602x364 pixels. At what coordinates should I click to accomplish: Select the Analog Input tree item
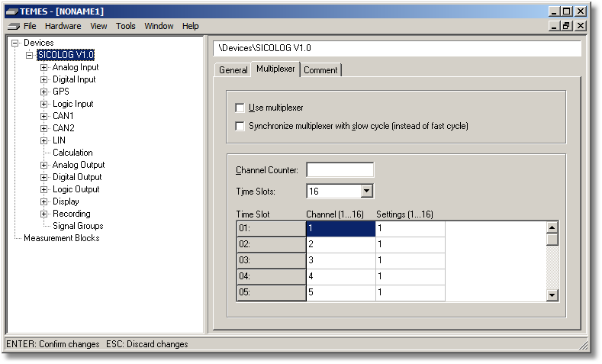click(76, 68)
